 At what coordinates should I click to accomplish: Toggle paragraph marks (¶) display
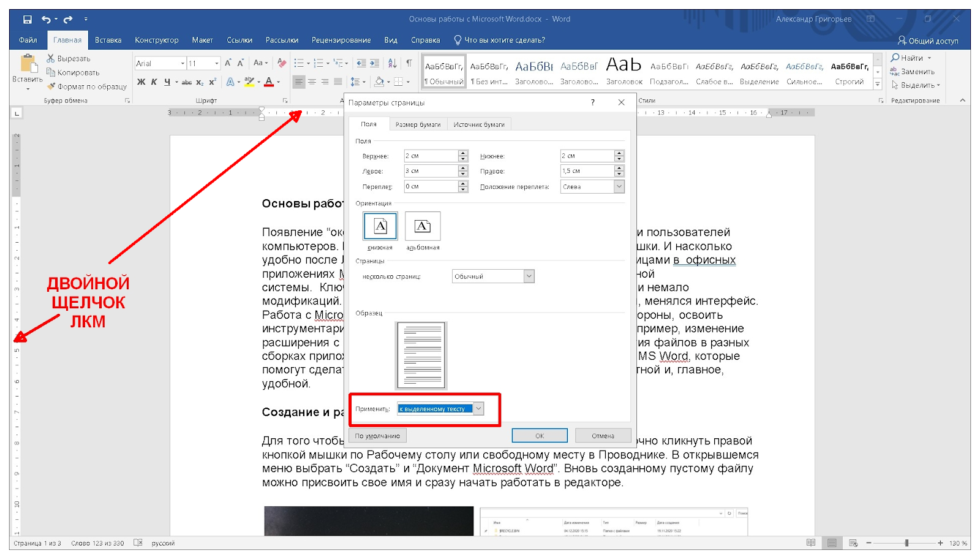coord(409,63)
